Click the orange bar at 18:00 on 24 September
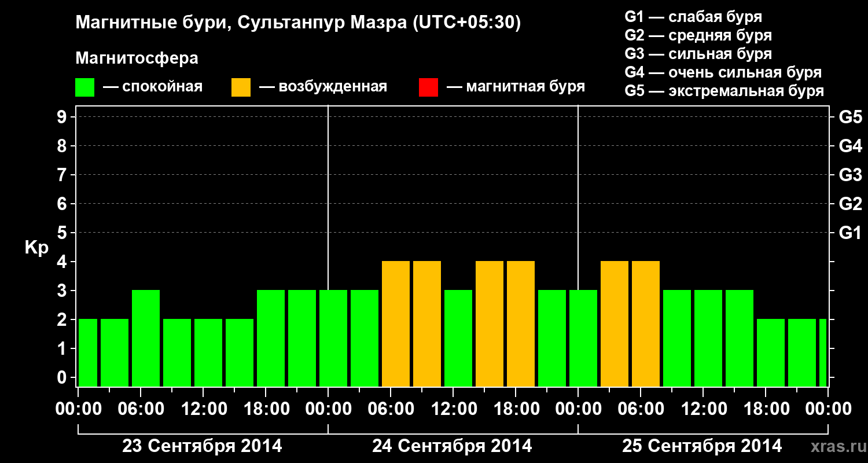The image size is (868, 463). [x=521, y=324]
